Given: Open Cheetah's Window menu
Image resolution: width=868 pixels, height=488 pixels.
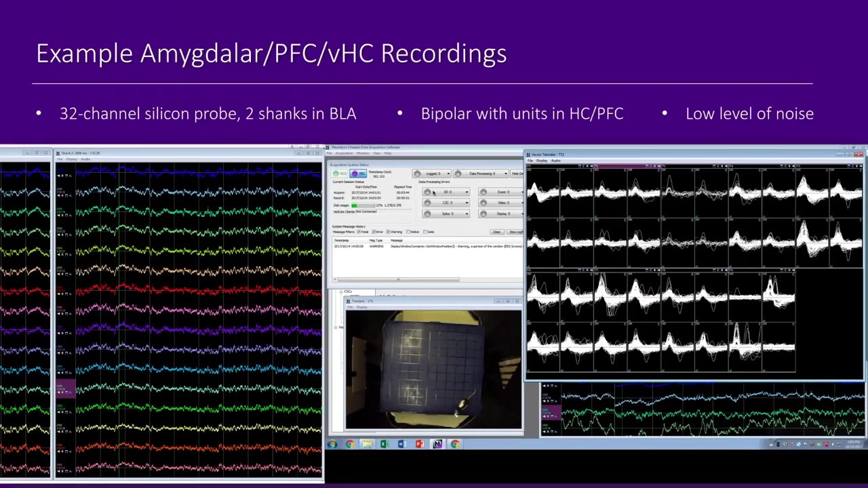Looking at the screenshot, I should pos(363,153).
